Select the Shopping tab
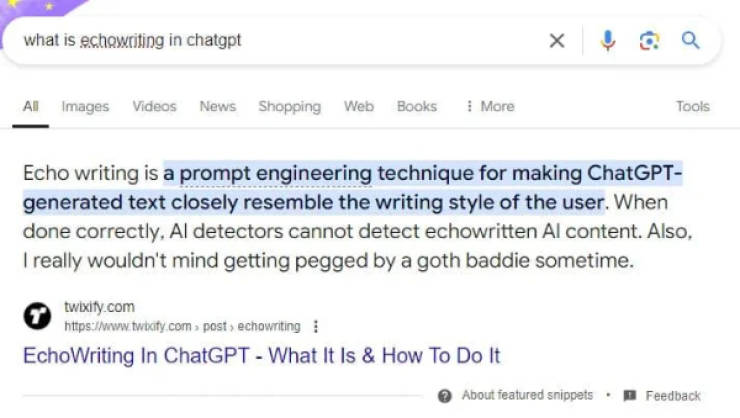 [x=289, y=106]
